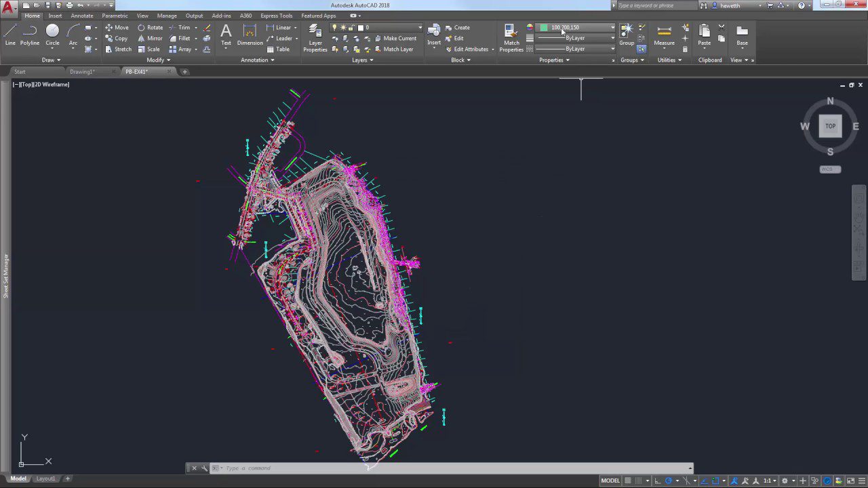Toggle object snap in status bar
The image size is (868, 488).
715,481
